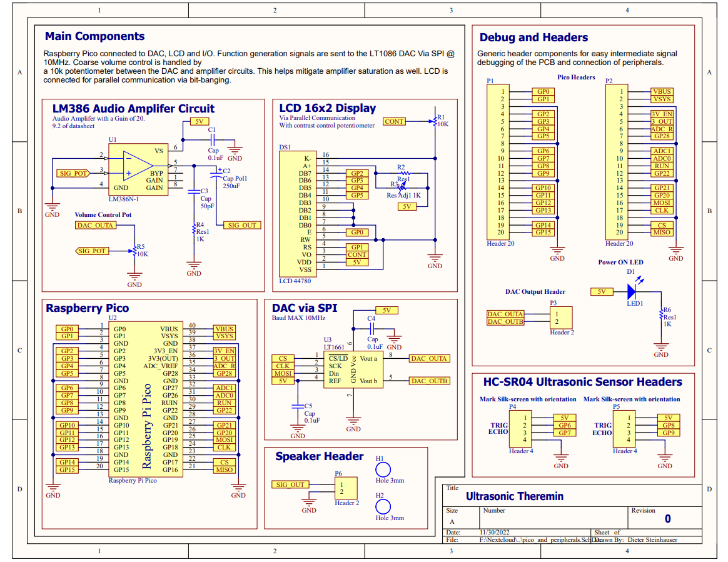728x562 pixels.
Task: Select the P4 ultrasonic sensor Header 4
Action: [x=520, y=429]
